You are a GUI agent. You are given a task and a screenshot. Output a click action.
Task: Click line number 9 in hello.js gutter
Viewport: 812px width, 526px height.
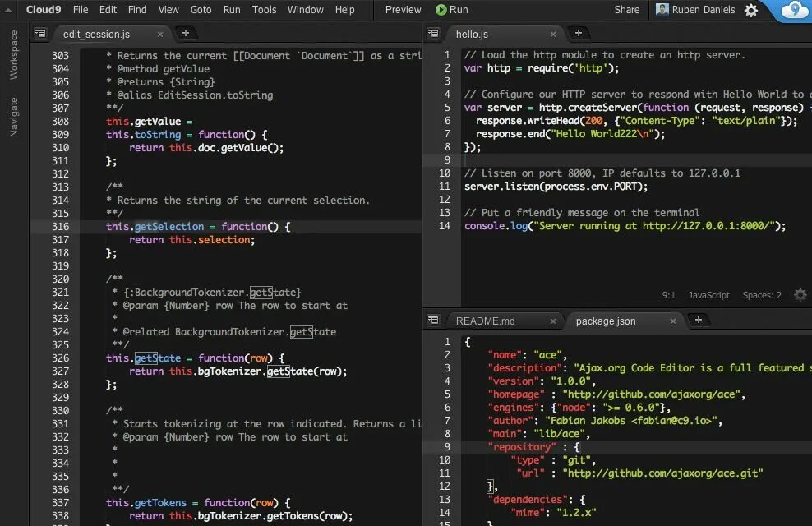[x=447, y=160]
